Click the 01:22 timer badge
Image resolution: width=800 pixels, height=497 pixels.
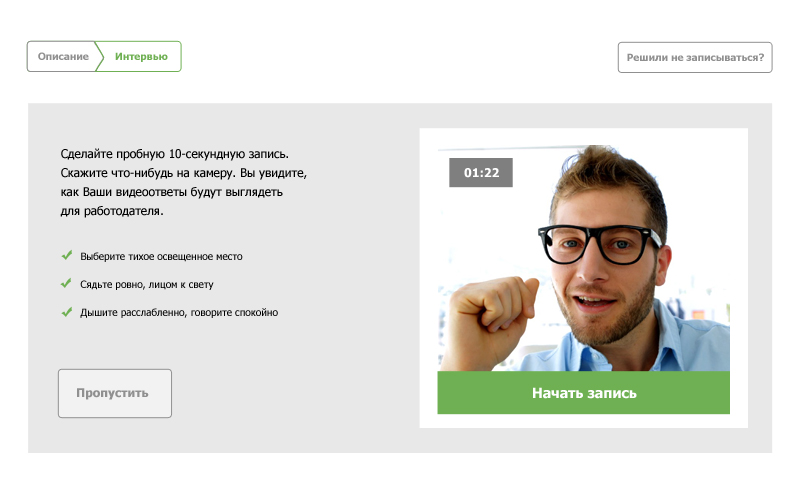click(x=481, y=172)
